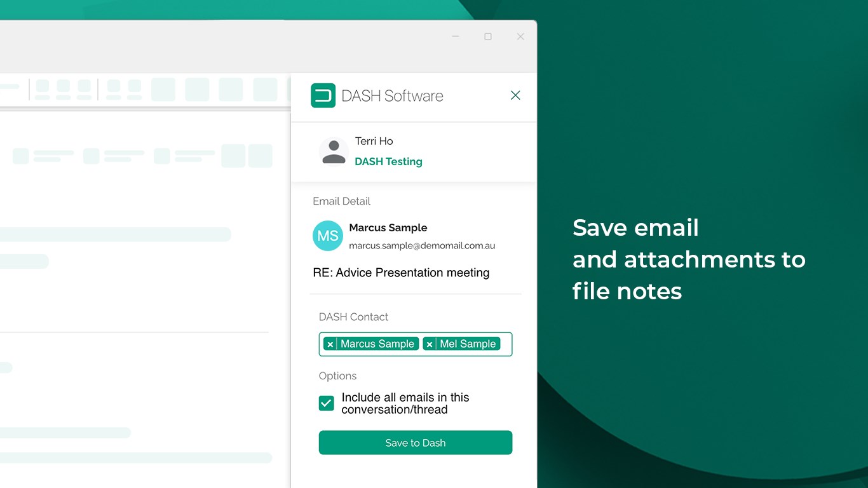Close the DASH Software panel
This screenshot has height=488, width=868.
515,95
